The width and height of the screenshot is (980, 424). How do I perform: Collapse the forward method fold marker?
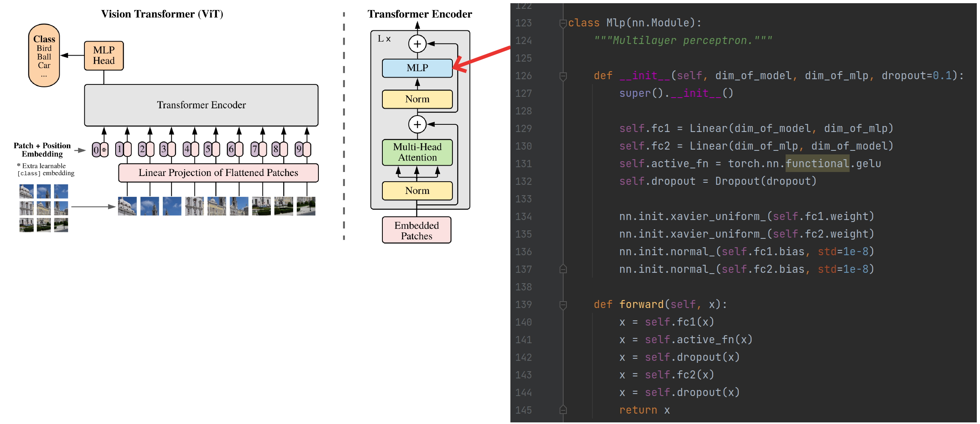[x=563, y=305]
